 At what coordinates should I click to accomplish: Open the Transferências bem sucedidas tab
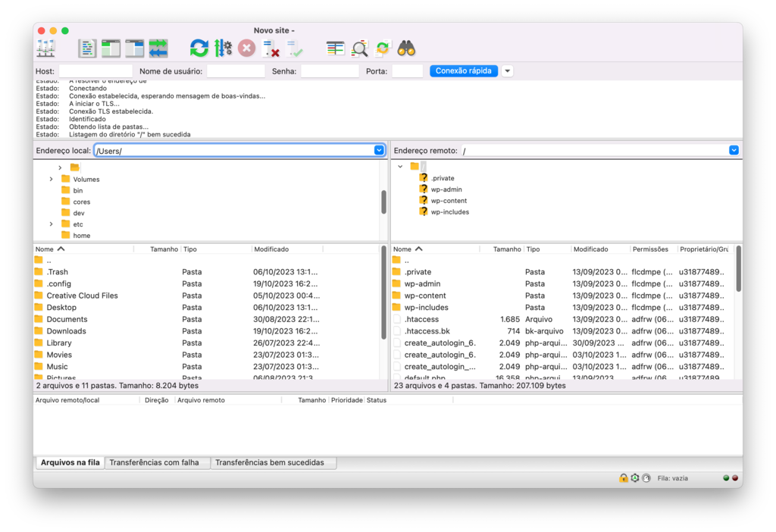(274, 462)
